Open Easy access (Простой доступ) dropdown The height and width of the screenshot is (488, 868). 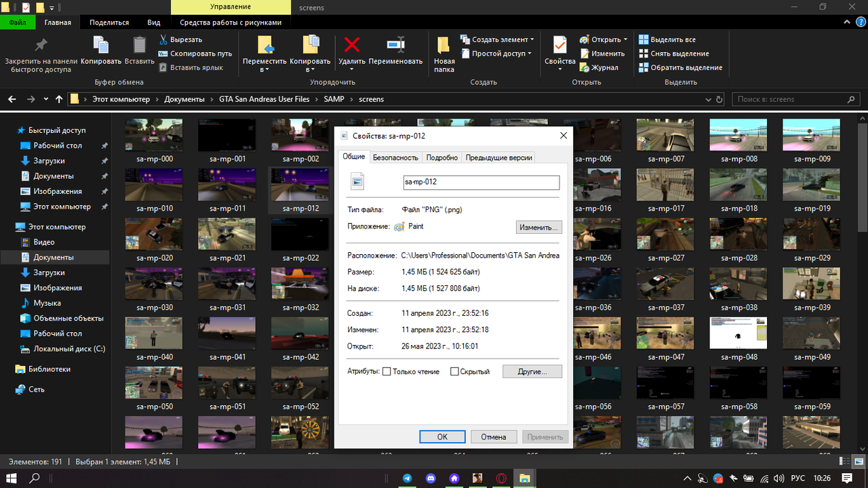pos(496,54)
